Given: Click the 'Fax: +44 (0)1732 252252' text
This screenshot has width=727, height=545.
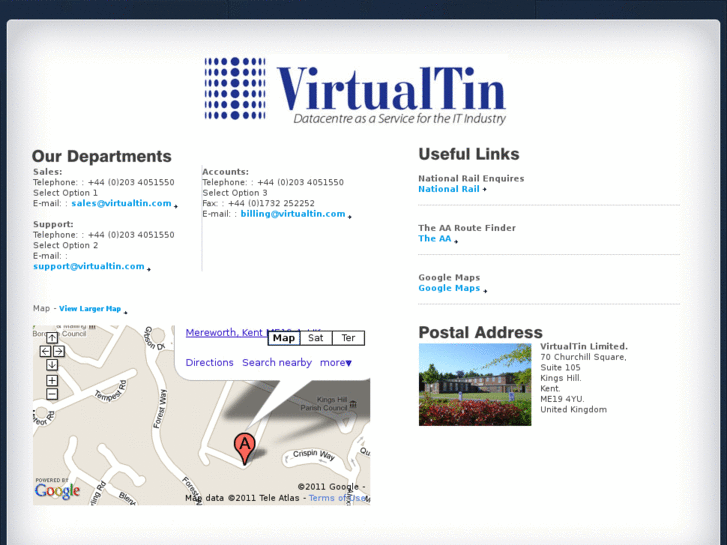Looking at the screenshot, I should pos(258,203).
